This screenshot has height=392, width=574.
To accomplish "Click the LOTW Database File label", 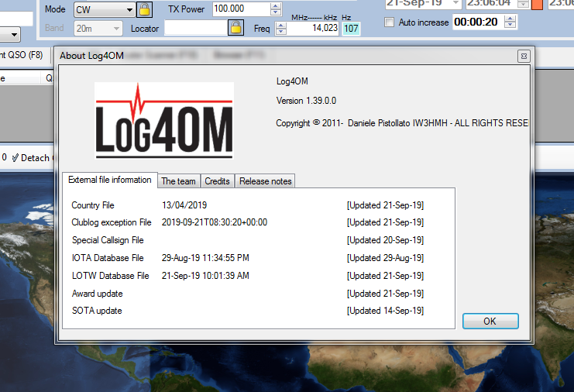I will [x=111, y=276].
